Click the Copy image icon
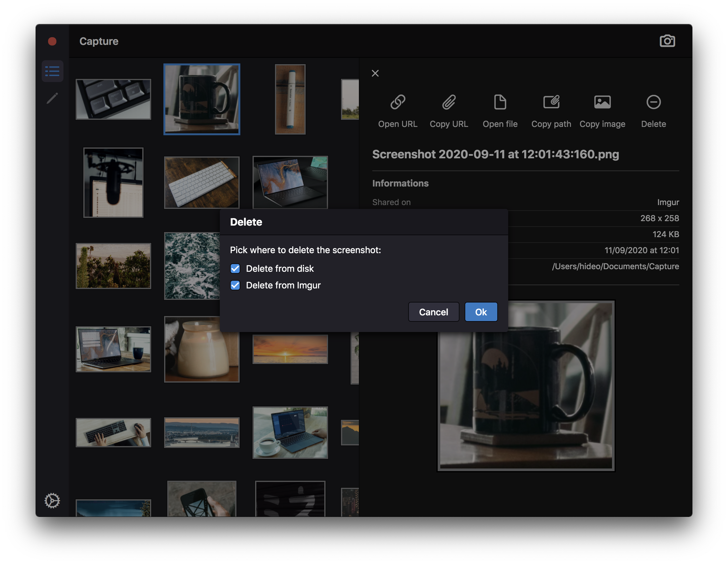Screen dimensions: 728x564 pyautogui.click(x=602, y=102)
